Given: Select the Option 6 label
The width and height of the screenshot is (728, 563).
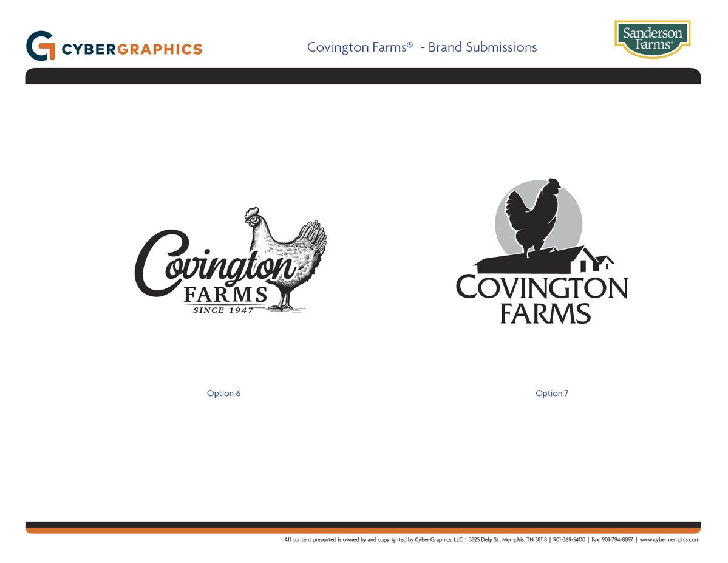Looking at the screenshot, I should coord(223,394).
